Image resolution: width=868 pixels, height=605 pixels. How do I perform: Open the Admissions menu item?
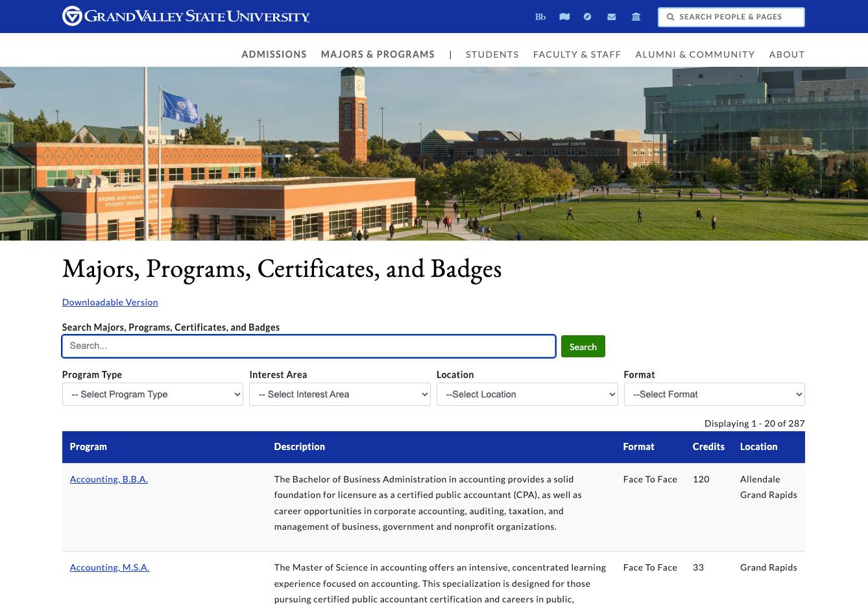coord(274,54)
